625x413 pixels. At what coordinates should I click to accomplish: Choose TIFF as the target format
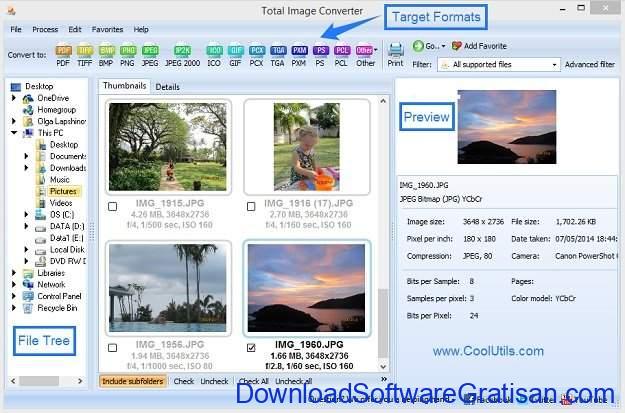click(x=85, y=55)
